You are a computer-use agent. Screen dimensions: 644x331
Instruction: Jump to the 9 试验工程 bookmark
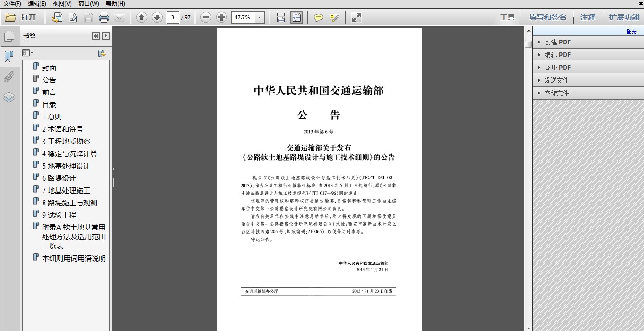[59, 215]
